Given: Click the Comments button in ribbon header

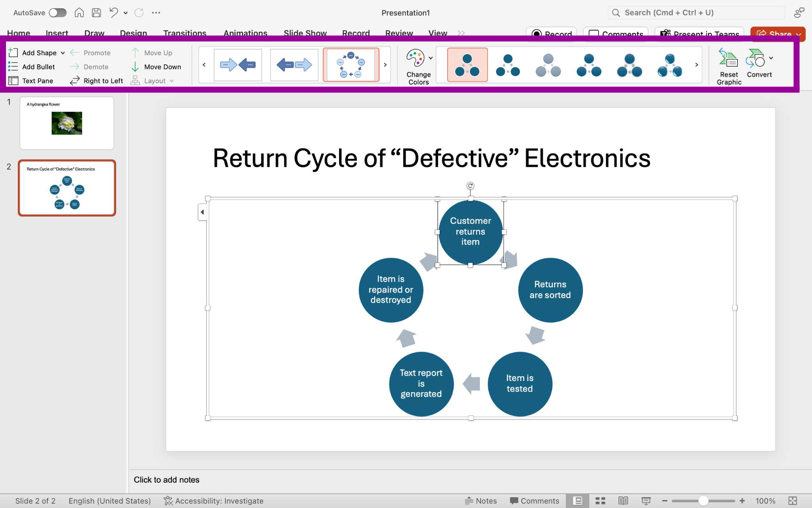Looking at the screenshot, I should (616, 33).
